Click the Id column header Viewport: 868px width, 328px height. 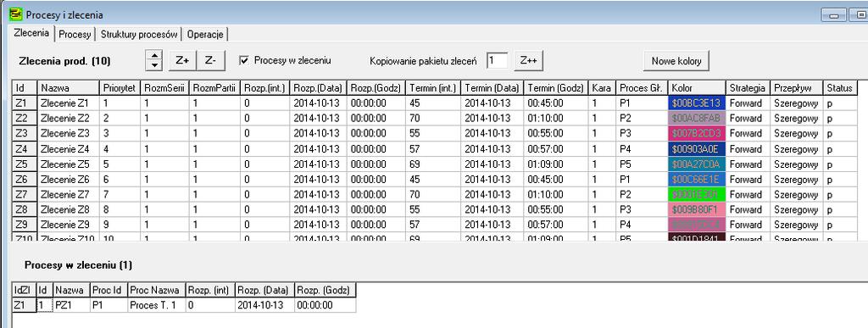(25, 88)
